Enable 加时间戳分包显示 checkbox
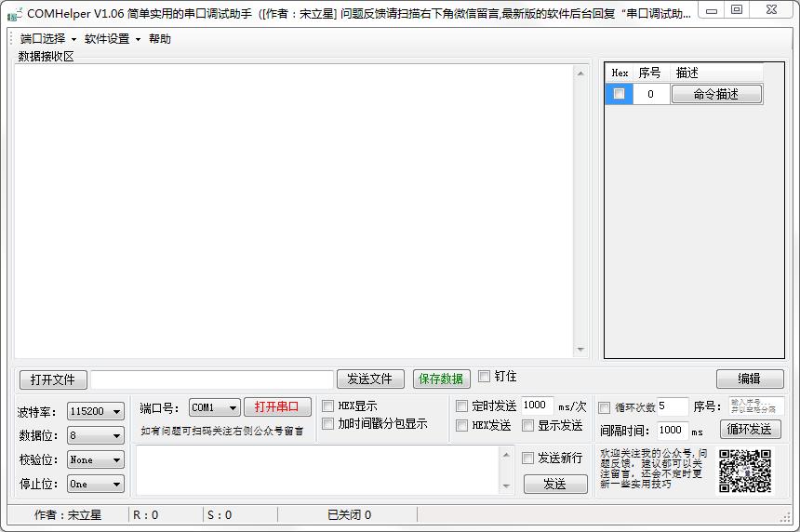Image resolution: width=800 pixels, height=532 pixels. (x=328, y=424)
